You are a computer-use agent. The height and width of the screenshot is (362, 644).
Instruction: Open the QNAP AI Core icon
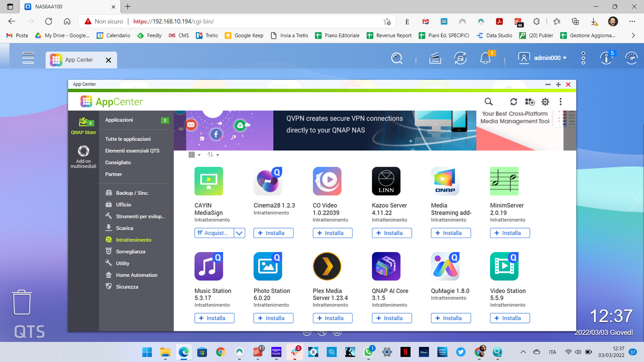point(386,266)
